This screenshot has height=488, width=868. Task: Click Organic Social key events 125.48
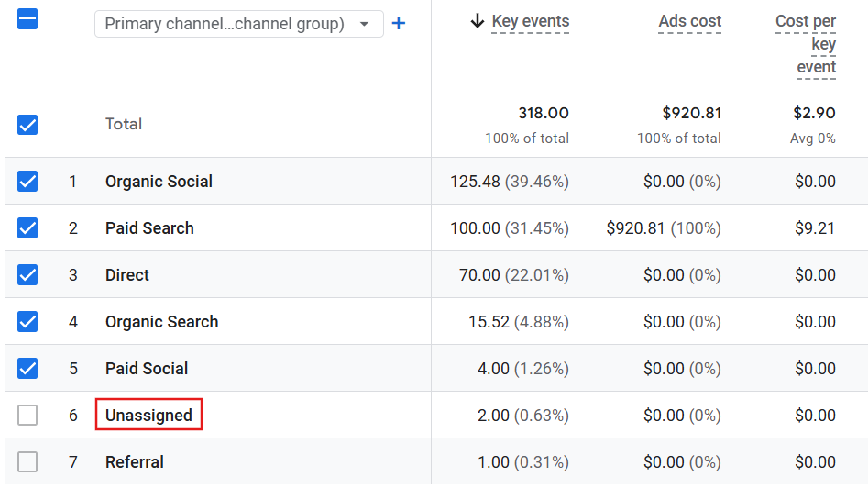tap(475, 182)
